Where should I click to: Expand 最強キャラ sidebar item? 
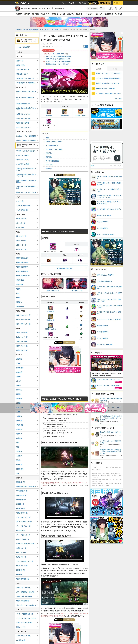27,61
